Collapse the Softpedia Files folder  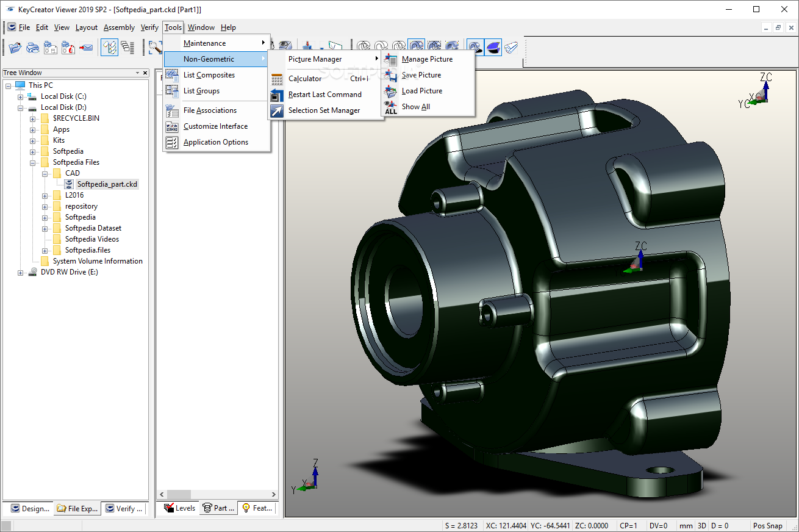click(x=33, y=162)
